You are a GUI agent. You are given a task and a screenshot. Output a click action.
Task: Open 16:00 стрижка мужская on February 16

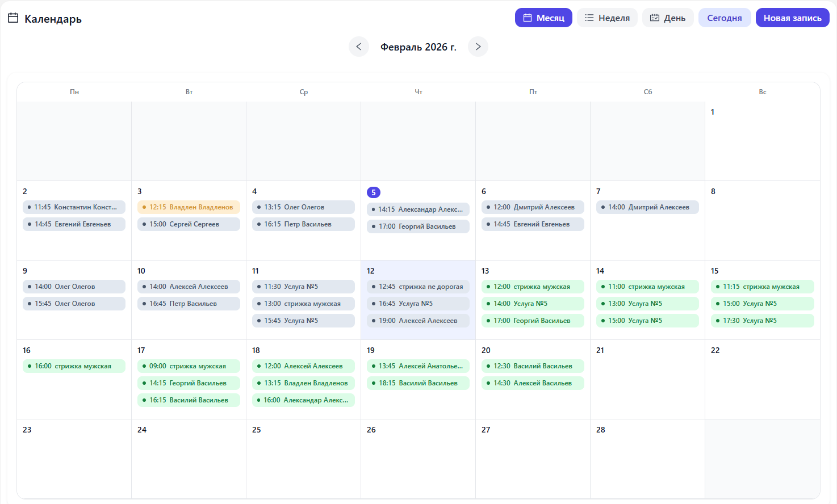coord(74,366)
